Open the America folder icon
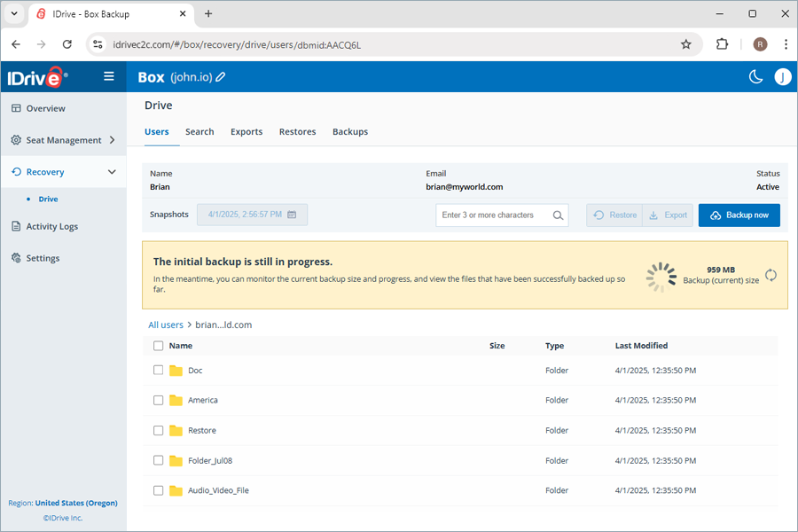The image size is (798, 532). pyautogui.click(x=176, y=400)
